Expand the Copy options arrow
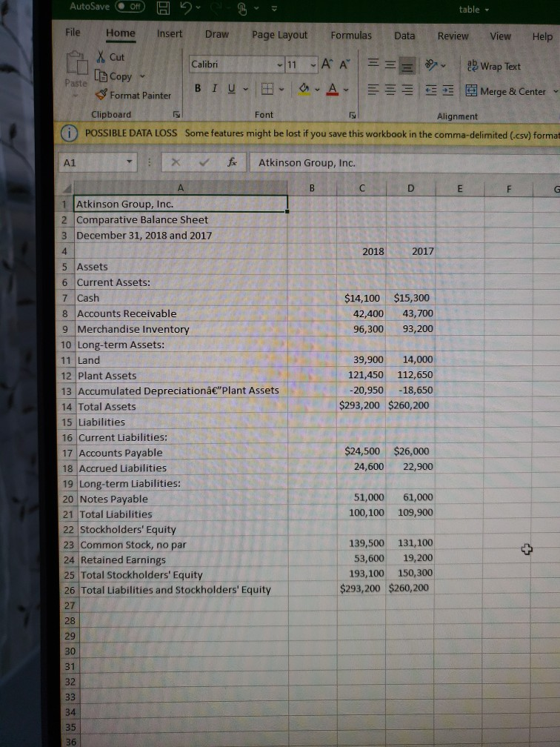Screen dimensions: 560x747 pos(142,76)
